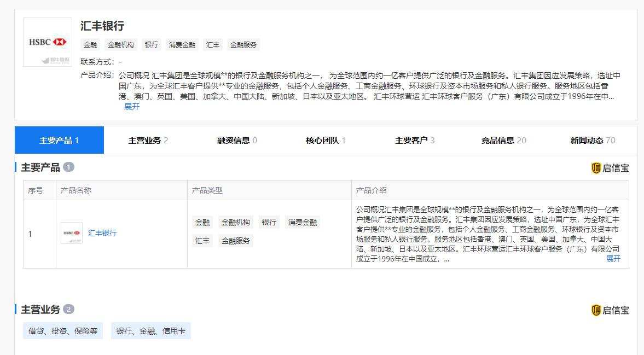Click the HSBC logo in the header
The width and height of the screenshot is (644, 355).
click(48, 42)
